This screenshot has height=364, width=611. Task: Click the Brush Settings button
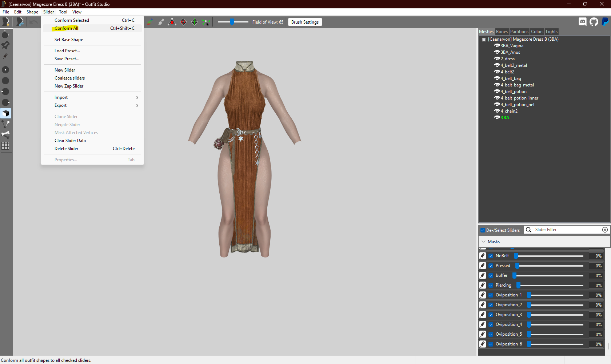[305, 22]
